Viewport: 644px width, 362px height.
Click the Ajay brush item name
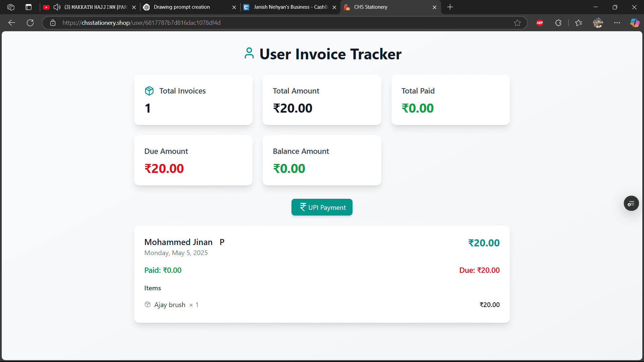point(170,305)
